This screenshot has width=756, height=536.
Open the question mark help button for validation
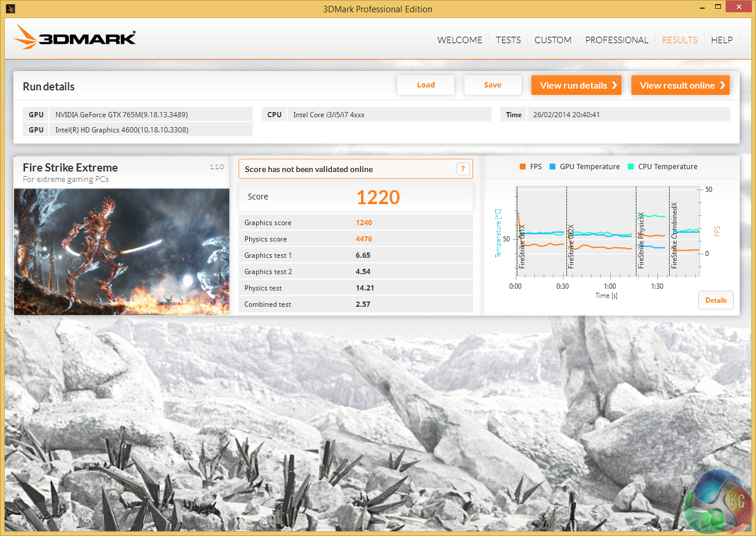pyautogui.click(x=463, y=169)
